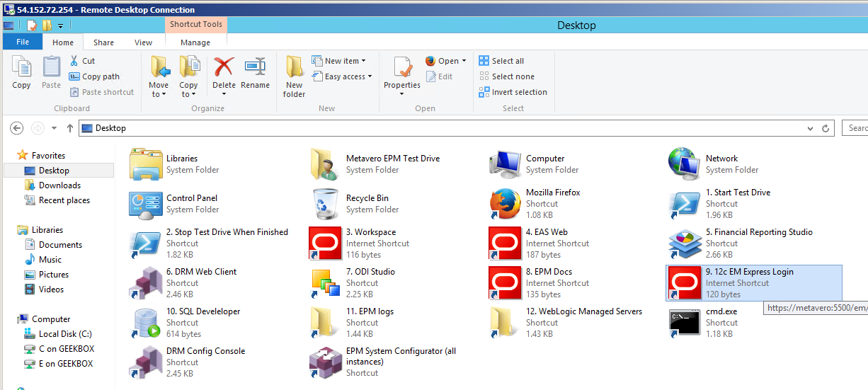Open the Quick Access Toolbar customize dropdown
Viewport: 868px width, 390px height.
[61, 25]
